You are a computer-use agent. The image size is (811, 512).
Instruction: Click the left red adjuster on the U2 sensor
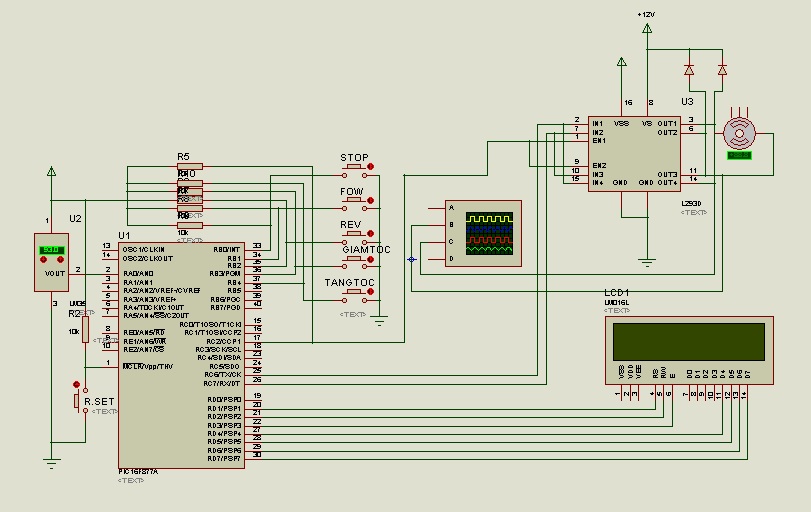point(43,260)
